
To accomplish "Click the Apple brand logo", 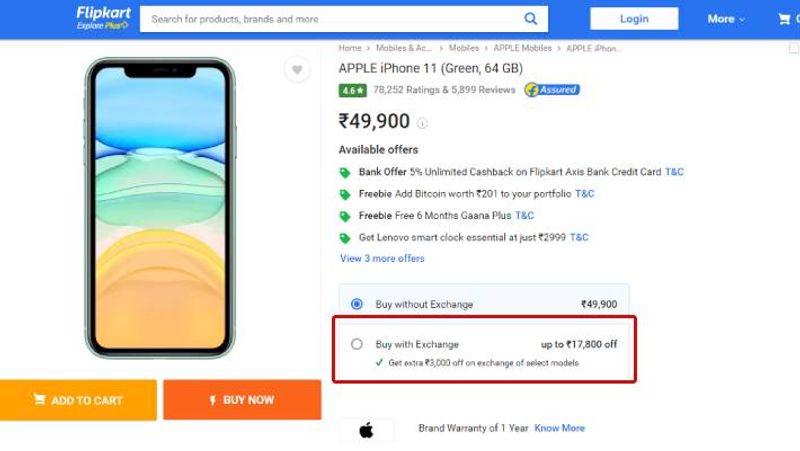I will coord(366,430).
